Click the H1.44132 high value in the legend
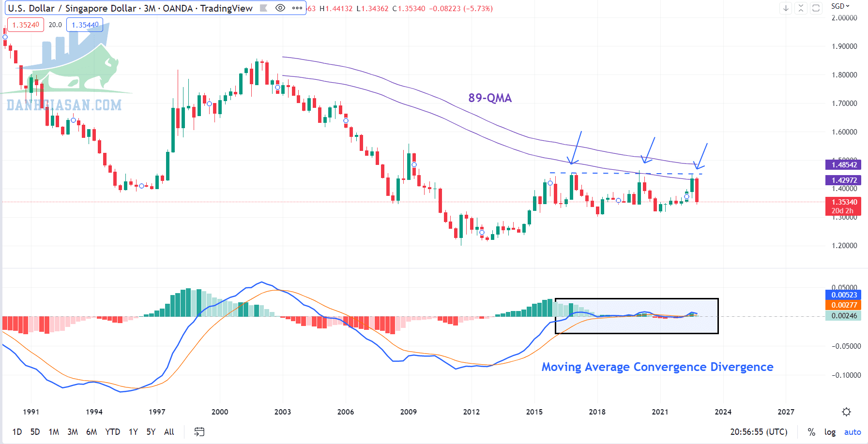The width and height of the screenshot is (868, 444). pos(336,9)
